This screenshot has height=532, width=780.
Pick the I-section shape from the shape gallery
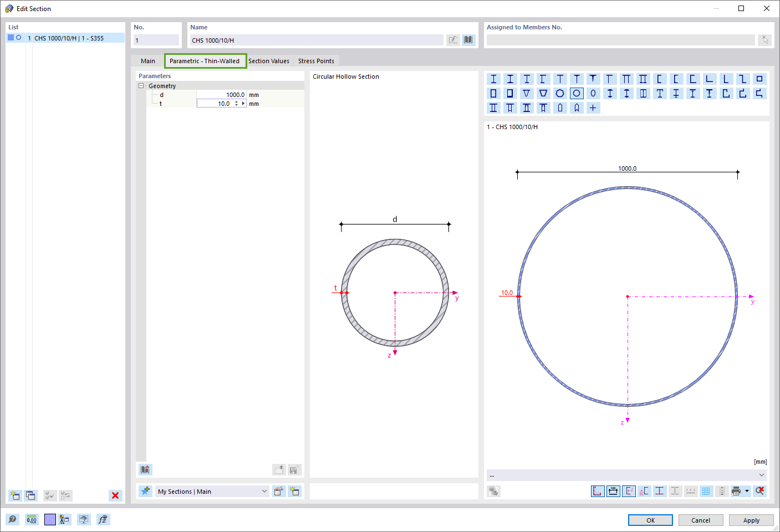click(x=493, y=79)
